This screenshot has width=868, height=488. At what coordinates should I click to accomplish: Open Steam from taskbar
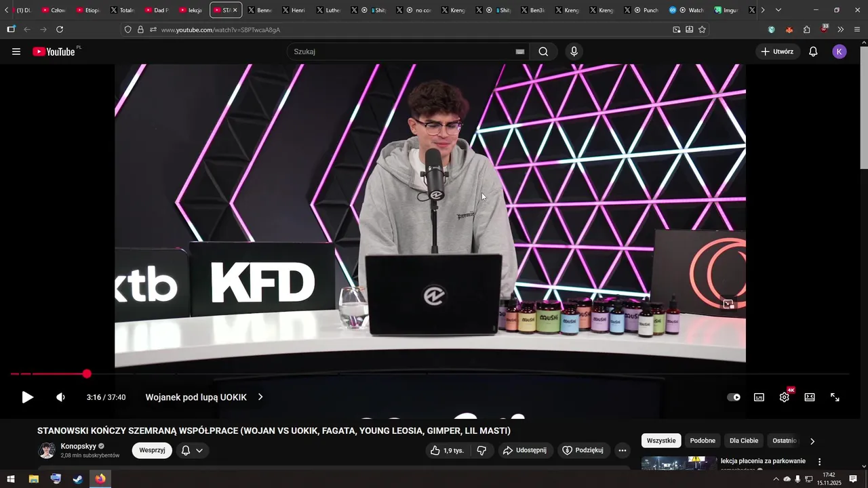pyautogui.click(x=78, y=479)
